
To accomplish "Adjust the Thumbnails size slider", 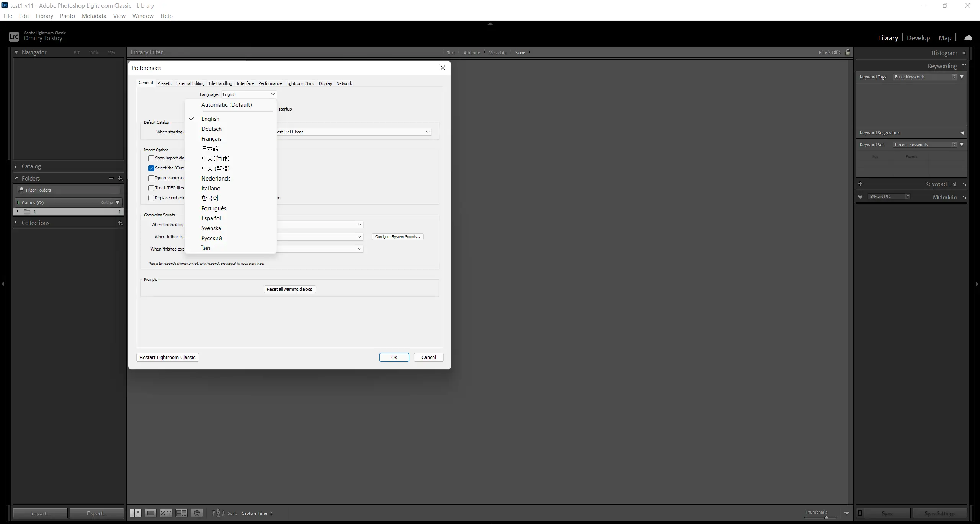I will point(826,517).
